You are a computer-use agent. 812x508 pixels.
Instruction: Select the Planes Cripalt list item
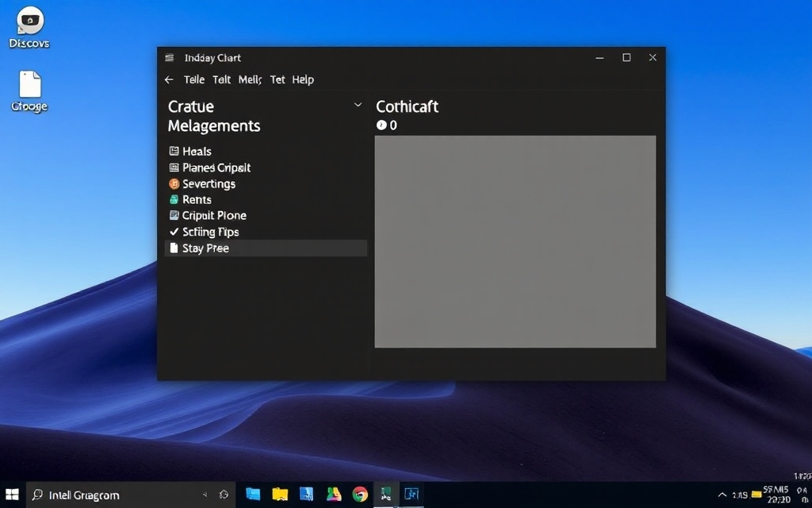[x=266, y=167]
